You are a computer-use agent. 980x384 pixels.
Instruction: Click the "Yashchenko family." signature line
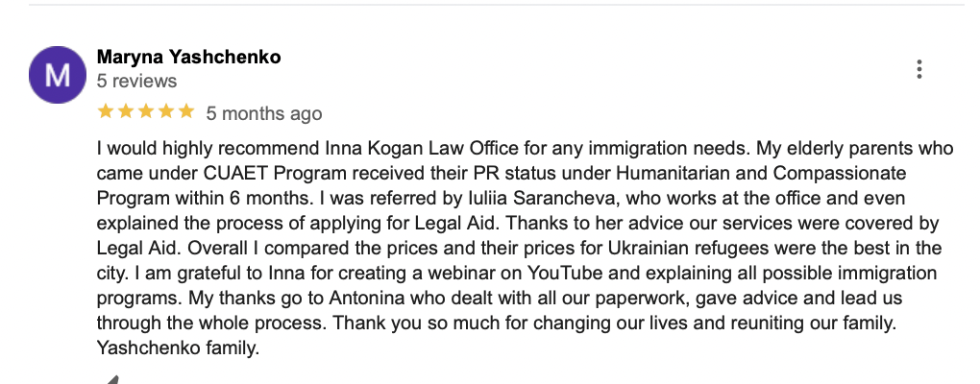[179, 348]
